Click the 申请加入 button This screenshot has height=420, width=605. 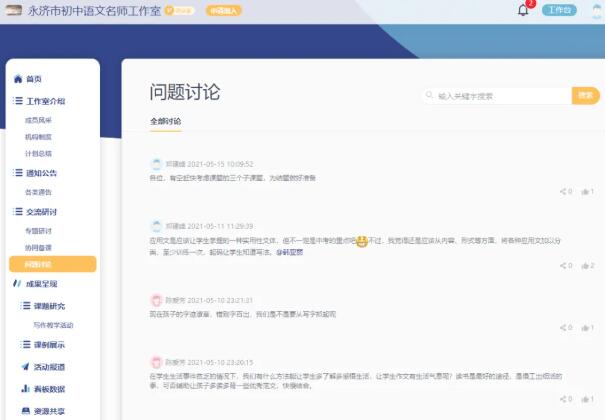coord(222,11)
